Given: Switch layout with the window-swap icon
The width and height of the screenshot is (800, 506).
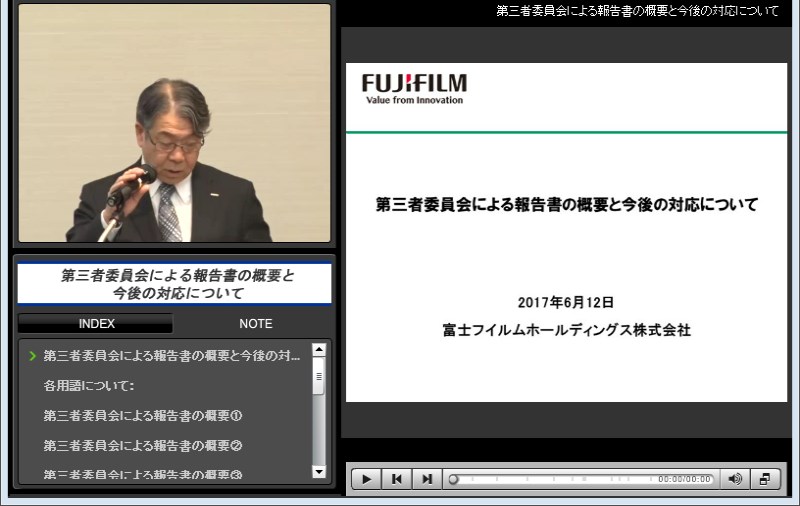Looking at the screenshot, I should [x=765, y=479].
